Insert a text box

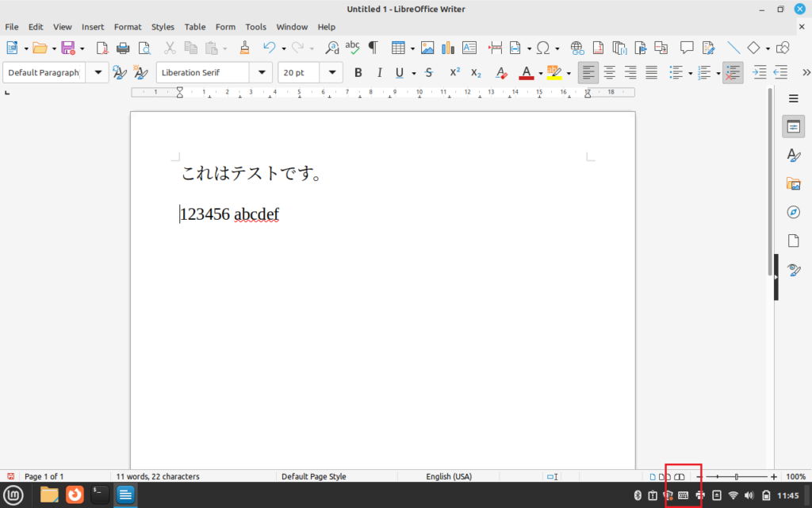click(469, 48)
